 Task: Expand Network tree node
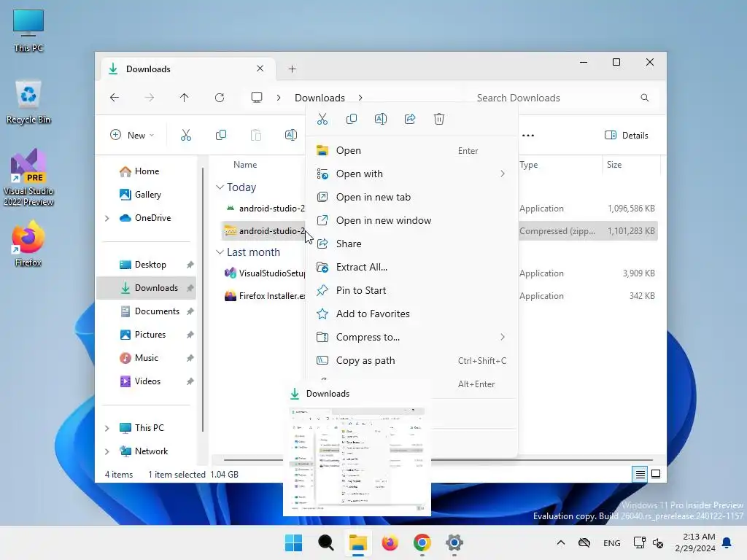(107, 451)
